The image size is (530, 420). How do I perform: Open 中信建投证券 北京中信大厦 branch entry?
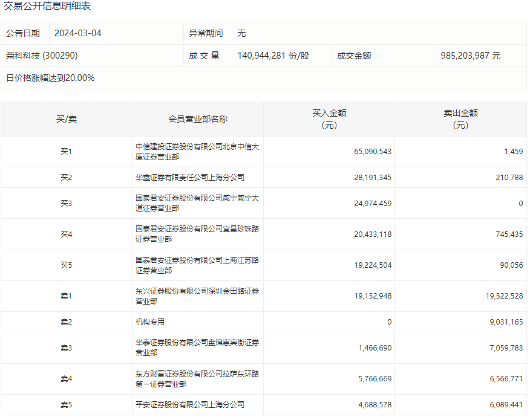click(197, 152)
